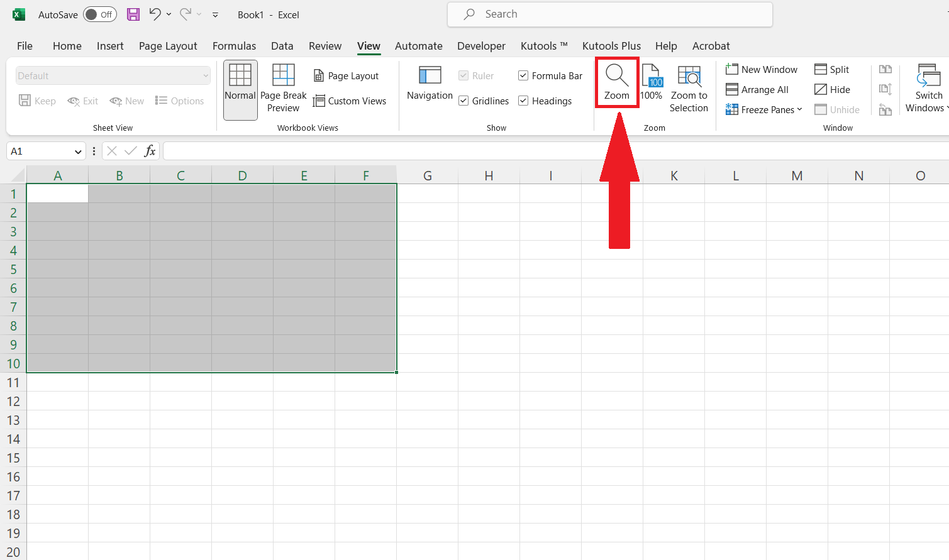
Task: Open the Switch Windows dropdown
Action: [928, 88]
